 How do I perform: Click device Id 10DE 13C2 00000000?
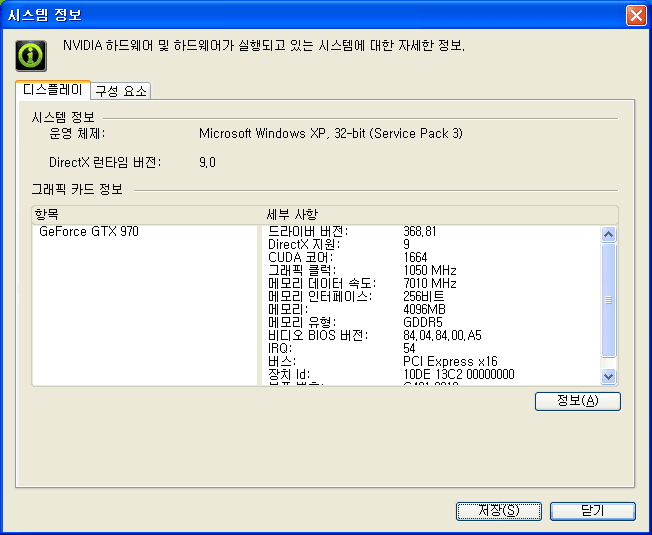point(459,375)
